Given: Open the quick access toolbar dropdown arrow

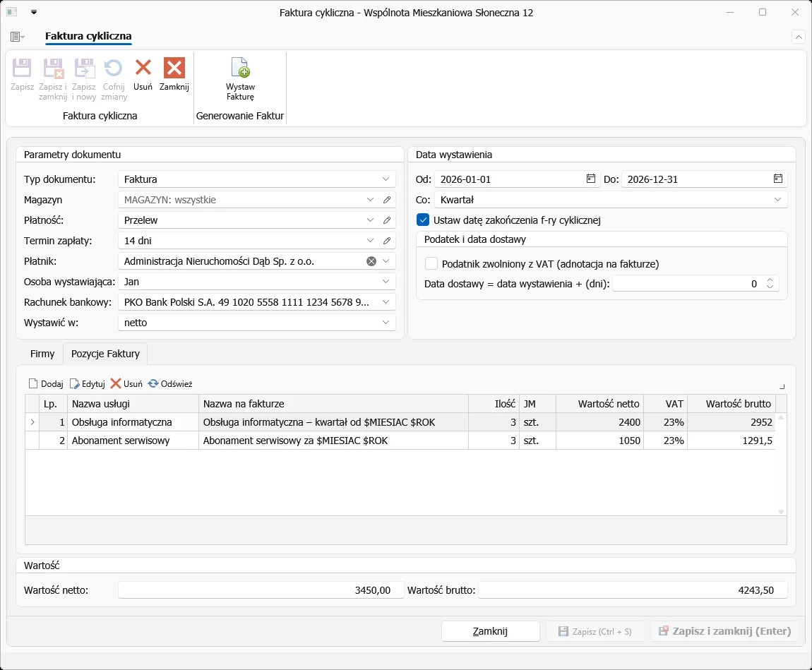Looking at the screenshot, I should point(34,13).
